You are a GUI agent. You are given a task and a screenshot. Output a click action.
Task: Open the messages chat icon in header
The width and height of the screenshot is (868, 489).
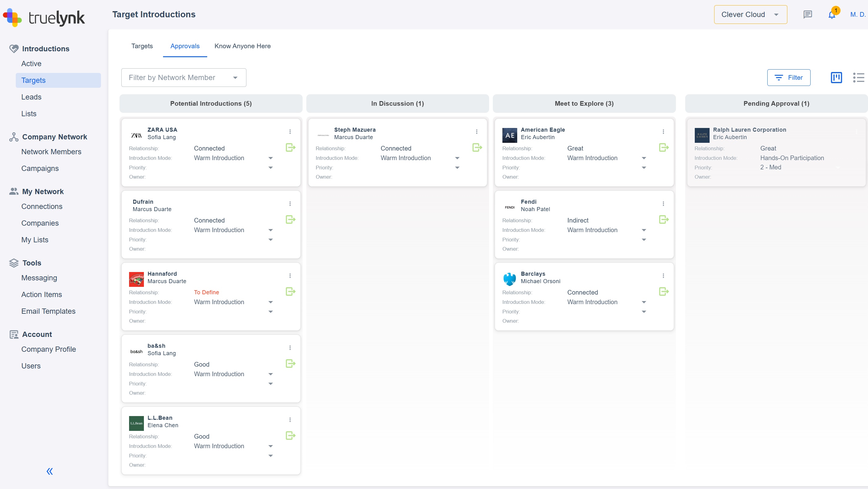(808, 15)
